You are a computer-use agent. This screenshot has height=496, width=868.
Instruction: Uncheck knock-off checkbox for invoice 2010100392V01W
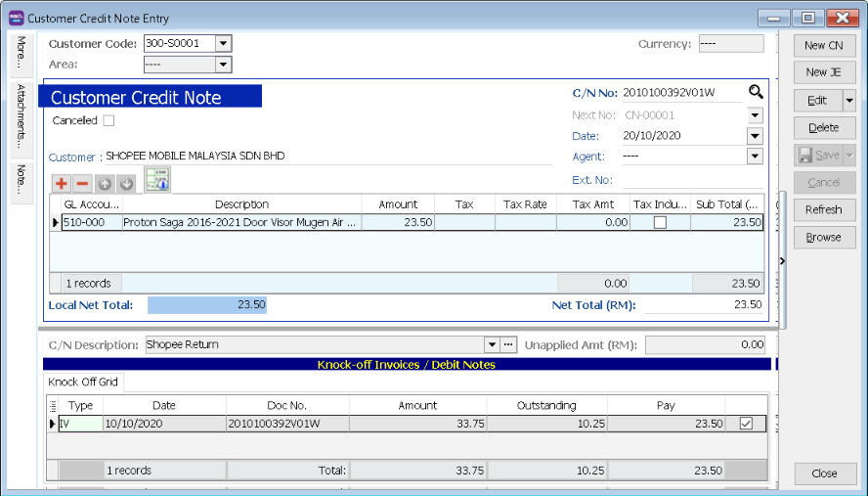click(x=747, y=424)
